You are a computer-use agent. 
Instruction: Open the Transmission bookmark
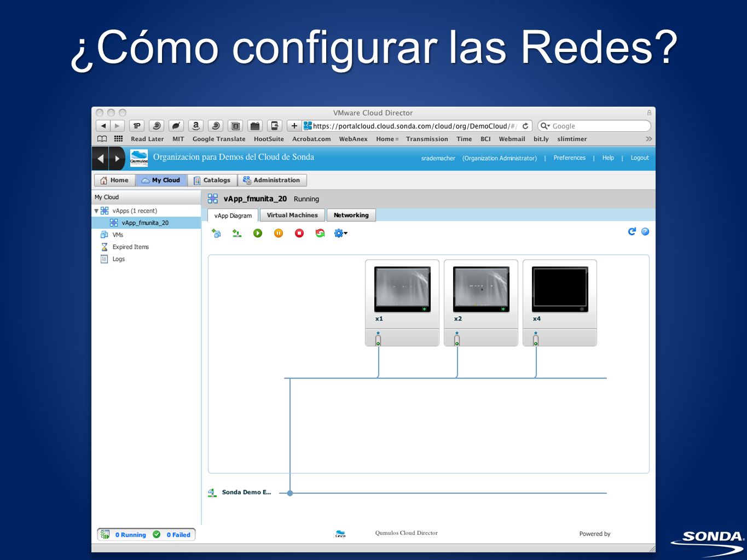427,139
